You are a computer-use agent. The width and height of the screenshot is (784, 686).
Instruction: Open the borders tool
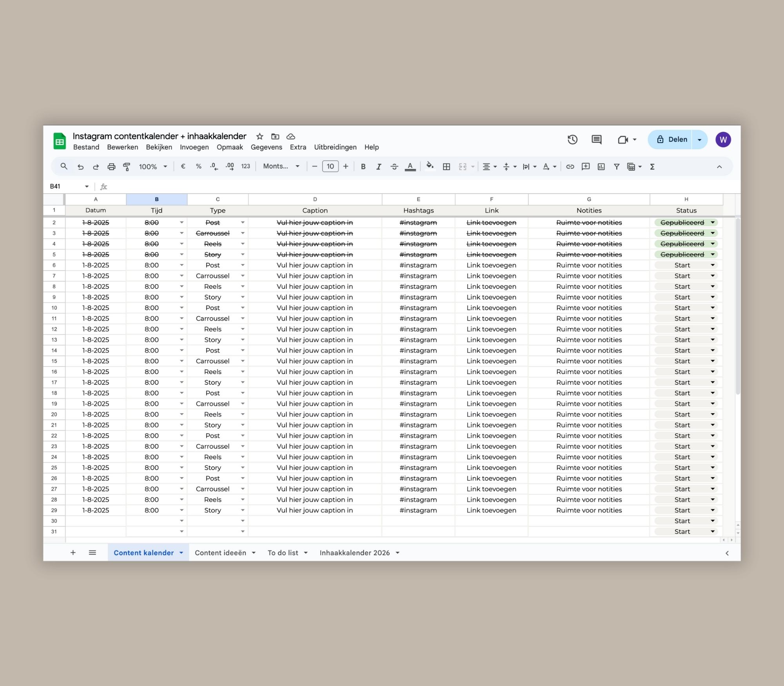[446, 167]
